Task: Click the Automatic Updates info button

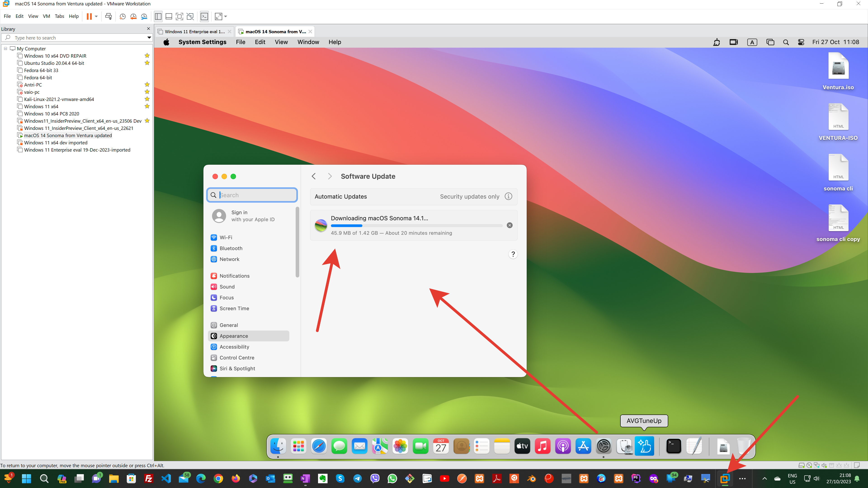Action: (508, 196)
